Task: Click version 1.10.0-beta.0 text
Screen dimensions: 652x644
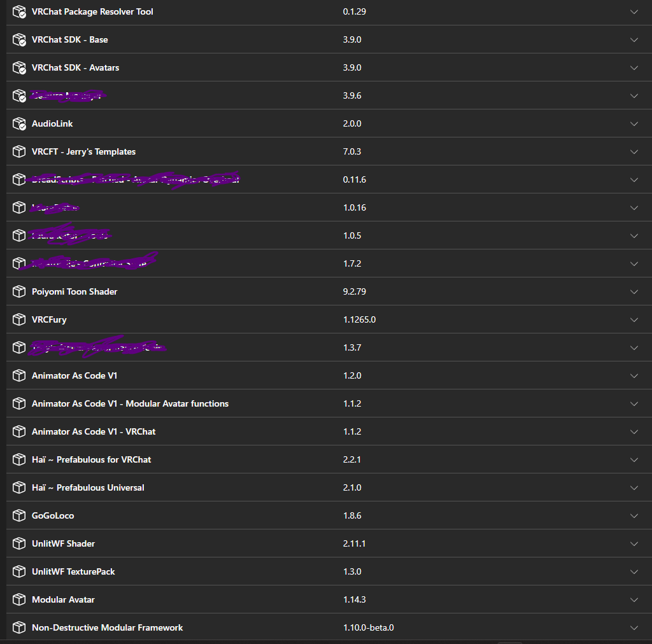Action: (369, 628)
